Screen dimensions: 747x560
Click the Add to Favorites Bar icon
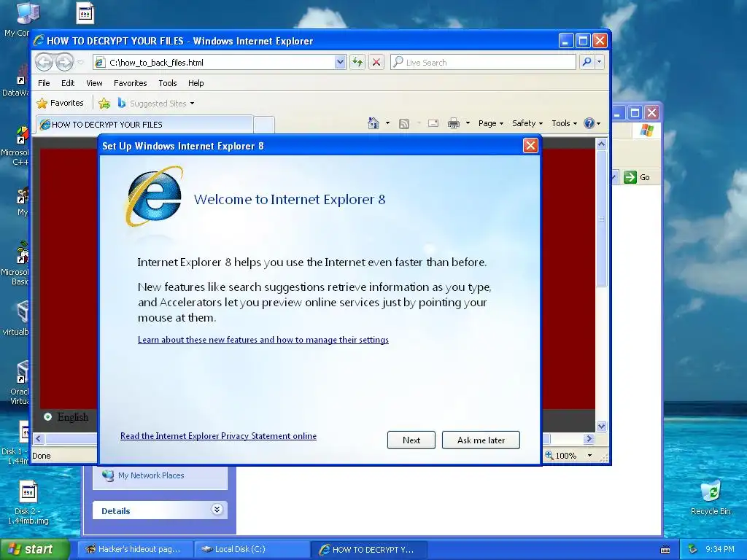[x=104, y=103]
